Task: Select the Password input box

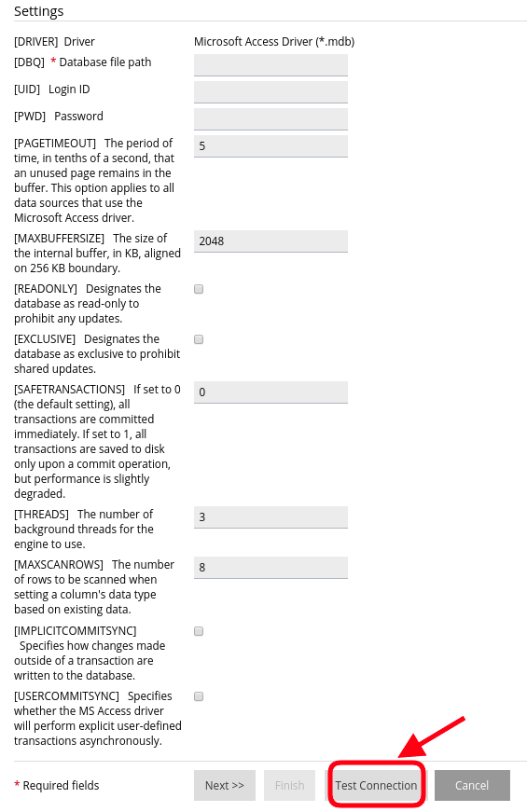Action: click(x=270, y=118)
